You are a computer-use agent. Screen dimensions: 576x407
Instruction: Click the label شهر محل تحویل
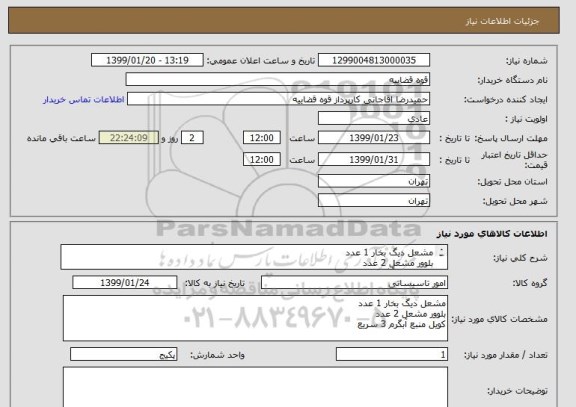coord(515,201)
